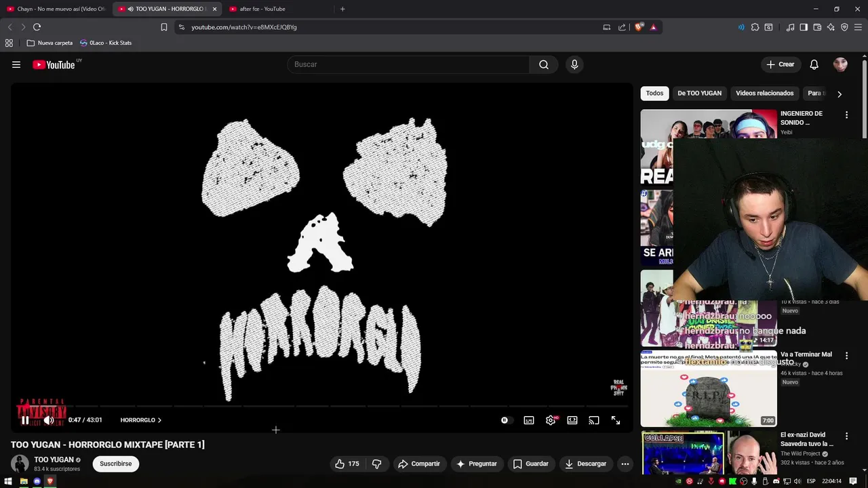
Task: Open a new browser tab
Action: [x=342, y=9]
